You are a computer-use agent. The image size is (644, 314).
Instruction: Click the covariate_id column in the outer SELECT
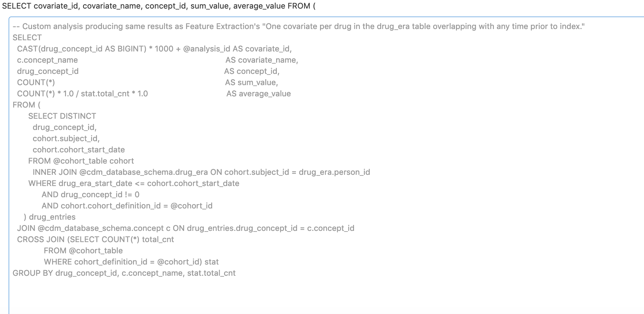tap(56, 6)
